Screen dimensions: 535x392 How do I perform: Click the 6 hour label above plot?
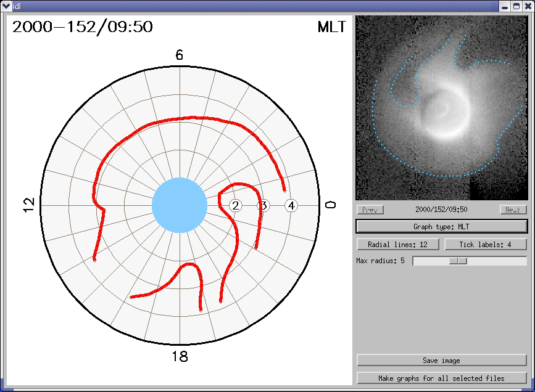pyautogui.click(x=180, y=55)
